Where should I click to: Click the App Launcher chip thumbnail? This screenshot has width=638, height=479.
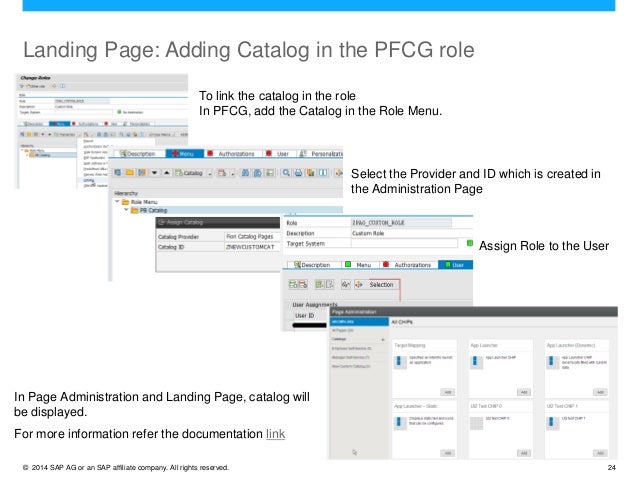click(476, 362)
